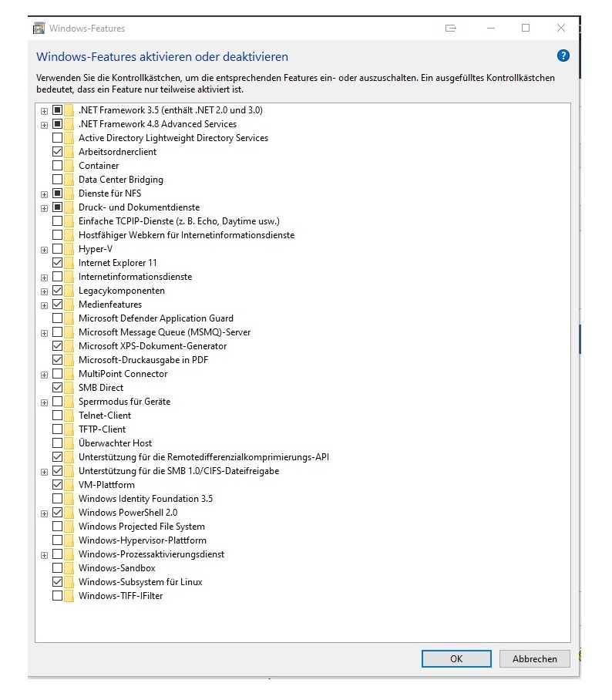Enable the Hyper-V checkbox
612x700 pixels.
pyautogui.click(x=57, y=249)
